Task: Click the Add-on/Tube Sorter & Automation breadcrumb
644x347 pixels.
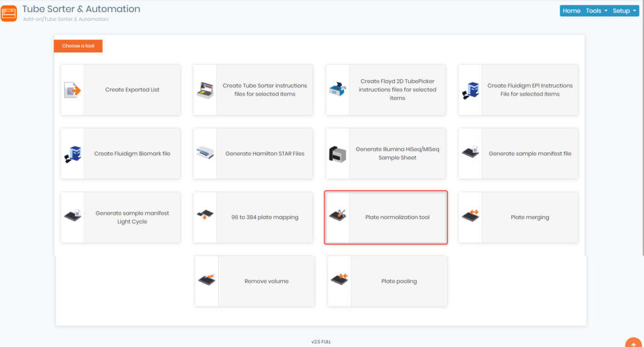Action: pyautogui.click(x=65, y=20)
